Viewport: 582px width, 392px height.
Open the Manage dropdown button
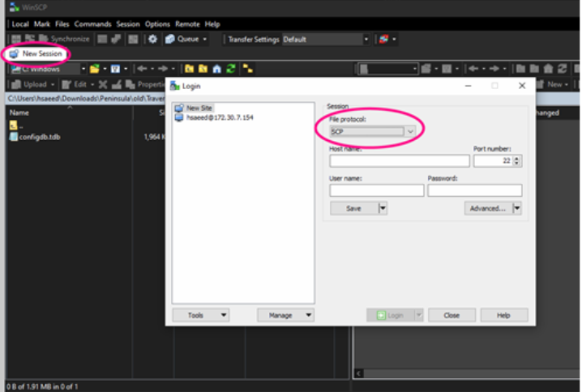[x=286, y=315]
